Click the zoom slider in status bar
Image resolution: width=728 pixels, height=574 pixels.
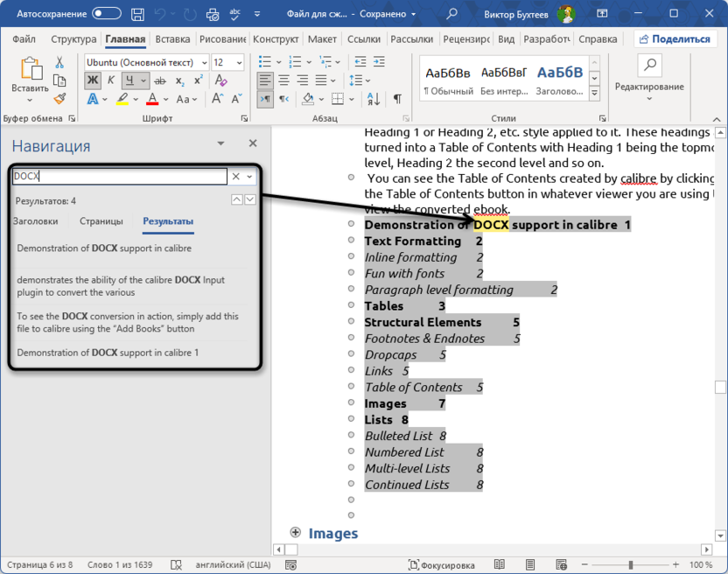631,565
